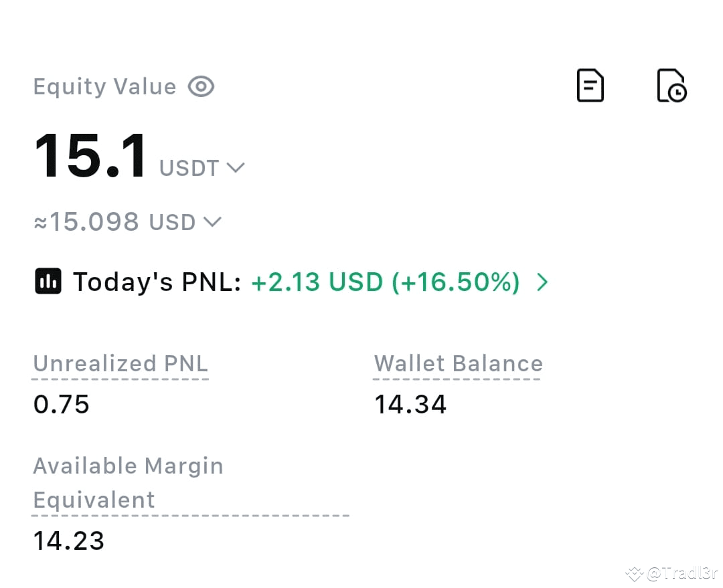Click the Unrealized PNL label
723x588 pixels.
(120, 363)
